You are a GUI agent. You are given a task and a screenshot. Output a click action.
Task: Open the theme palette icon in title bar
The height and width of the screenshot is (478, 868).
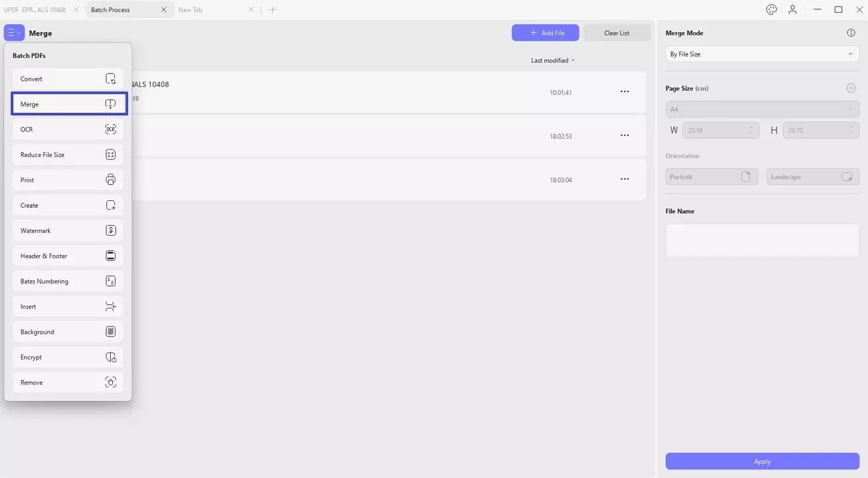(x=771, y=9)
